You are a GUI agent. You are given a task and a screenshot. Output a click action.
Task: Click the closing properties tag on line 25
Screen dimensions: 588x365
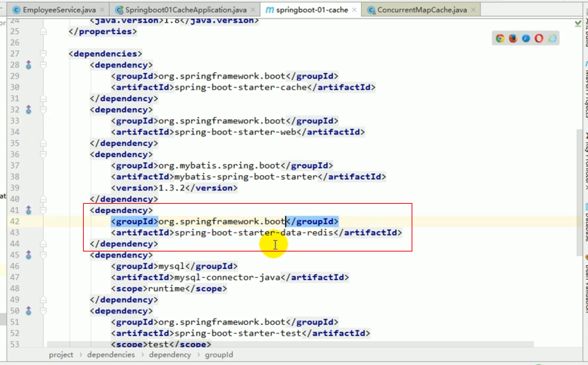pos(103,31)
